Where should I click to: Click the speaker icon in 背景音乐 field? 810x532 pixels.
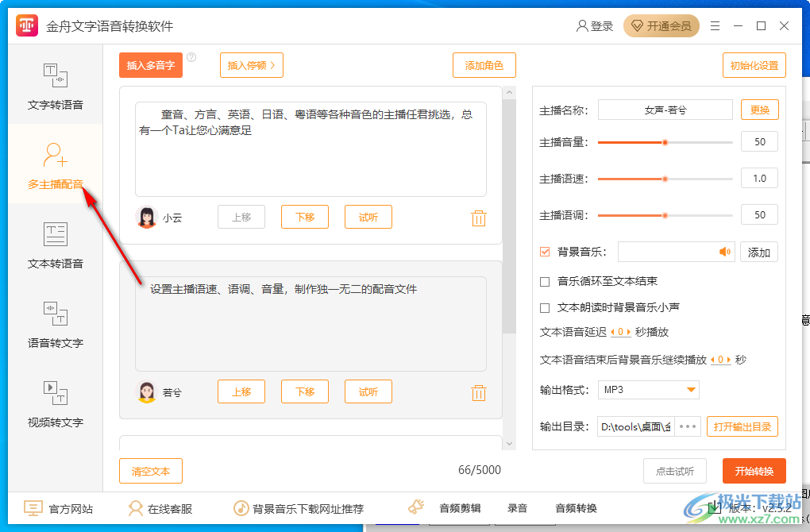click(725, 251)
